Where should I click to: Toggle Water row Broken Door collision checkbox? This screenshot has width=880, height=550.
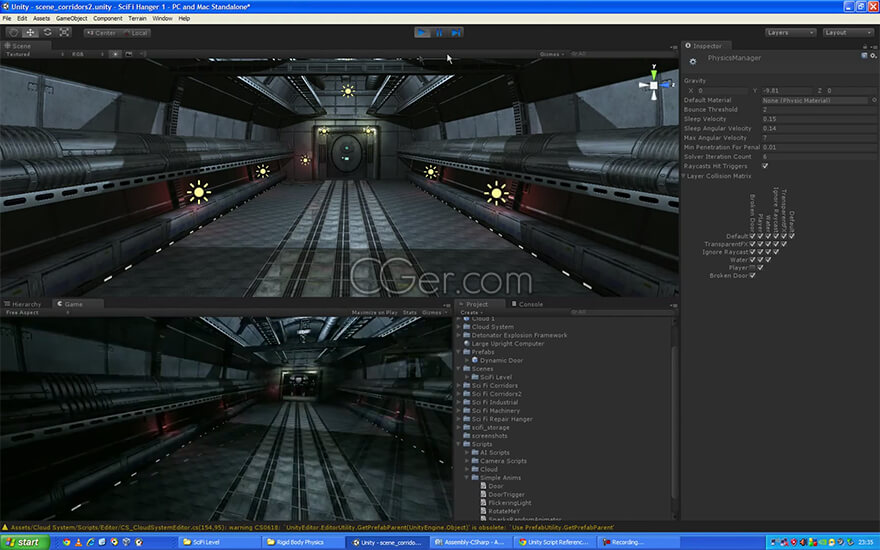coord(753,260)
